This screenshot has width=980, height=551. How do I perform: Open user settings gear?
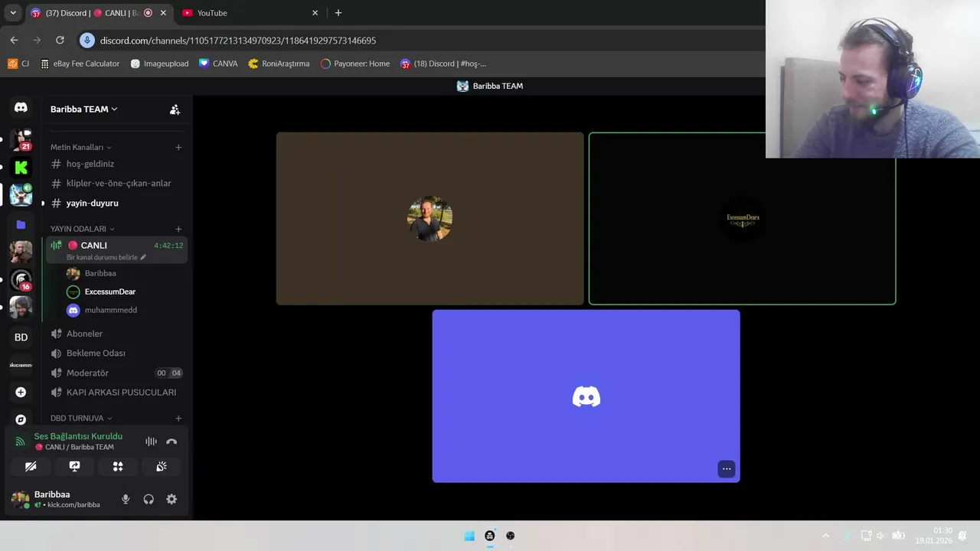point(171,499)
